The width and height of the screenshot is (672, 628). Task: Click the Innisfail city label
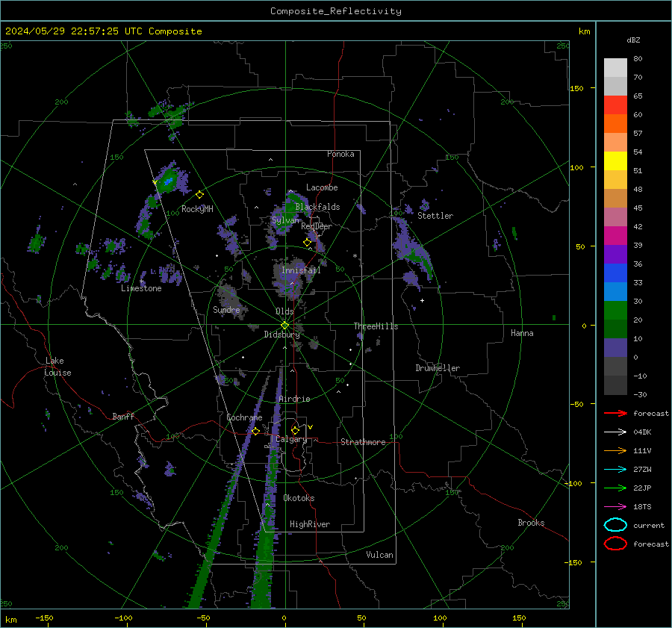coord(301,270)
